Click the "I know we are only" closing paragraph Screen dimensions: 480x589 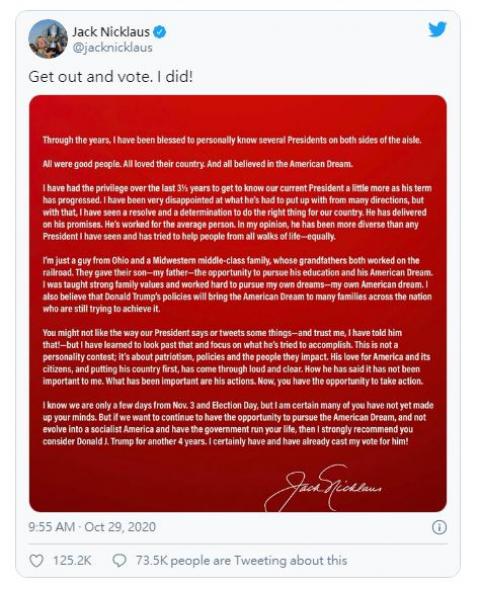pyautogui.click(x=238, y=423)
